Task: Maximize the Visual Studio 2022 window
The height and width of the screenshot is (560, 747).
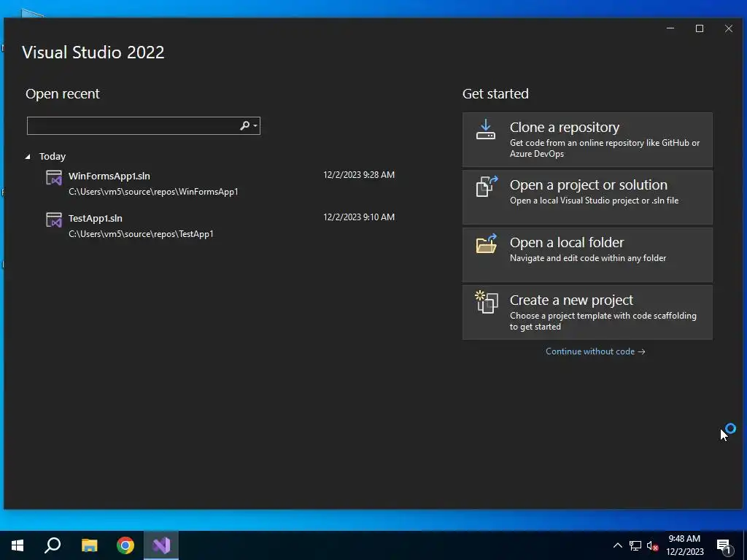Action: tap(700, 28)
